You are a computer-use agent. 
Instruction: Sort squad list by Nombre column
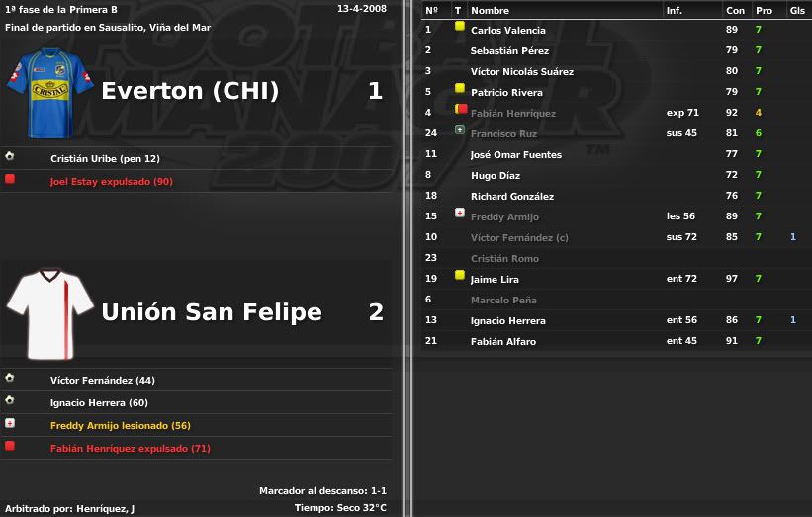point(490,10)
